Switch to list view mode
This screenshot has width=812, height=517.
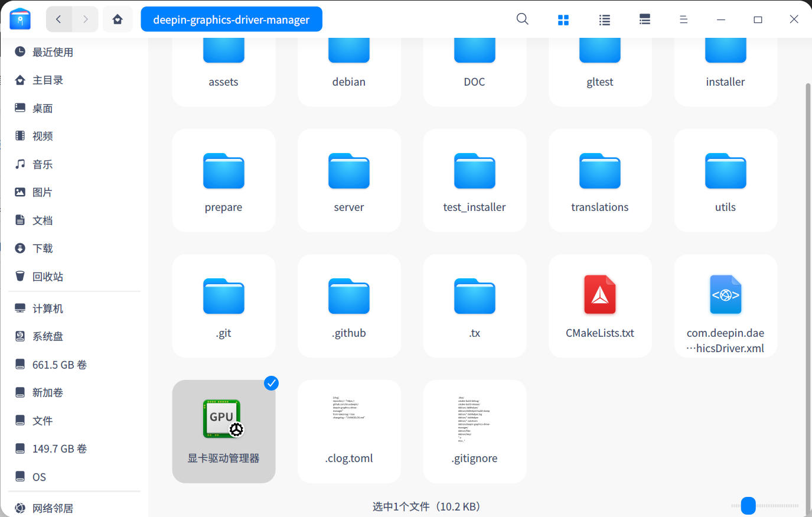(x=604, y=19)
